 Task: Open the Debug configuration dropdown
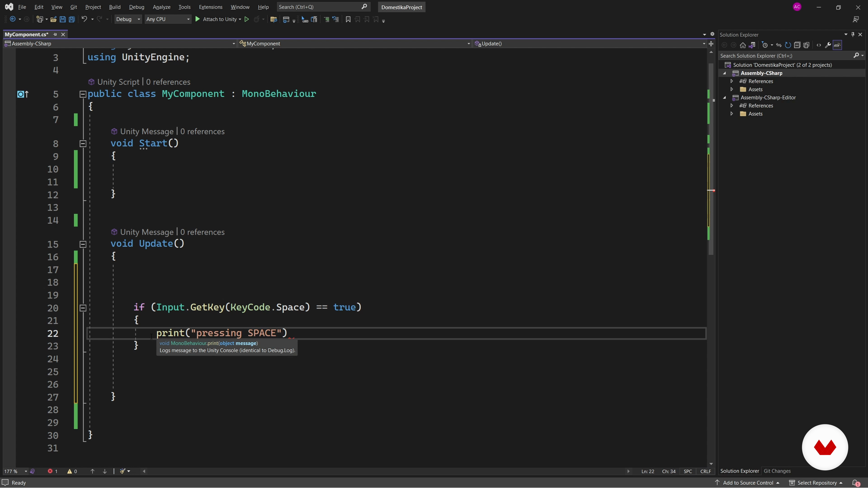tap(128, 19)
